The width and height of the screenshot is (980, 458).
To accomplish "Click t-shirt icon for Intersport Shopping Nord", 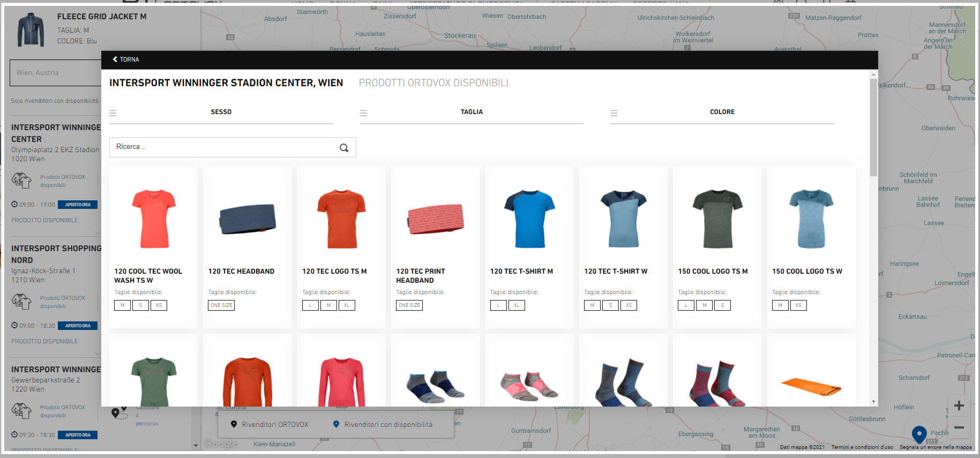I will 21,302.
